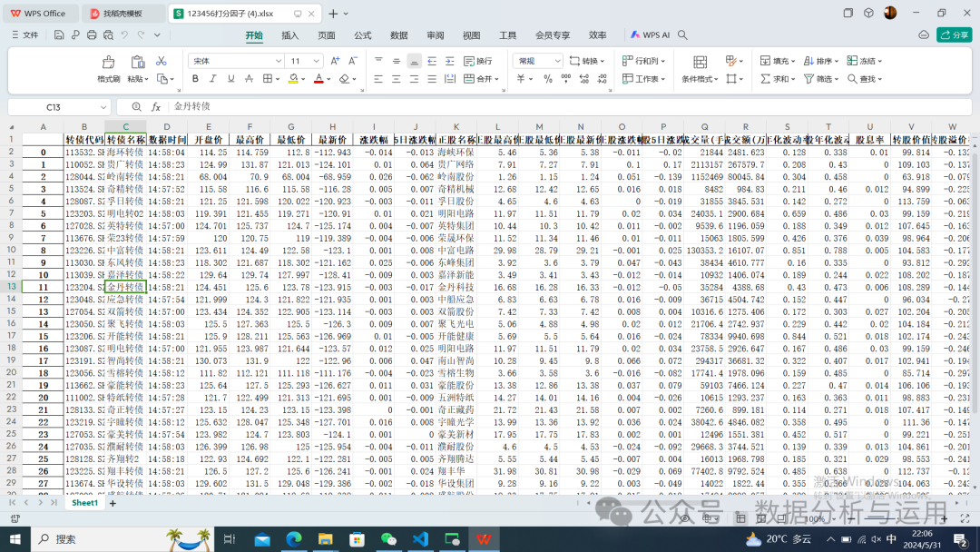Expand the Paste (粘贴) dropdown arrow
Viewport: 980px width, 552px height.
[x=146, y=79]
